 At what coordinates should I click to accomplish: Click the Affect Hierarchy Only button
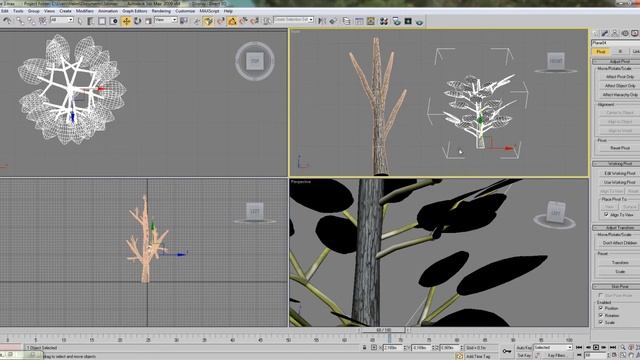point(620,95)
